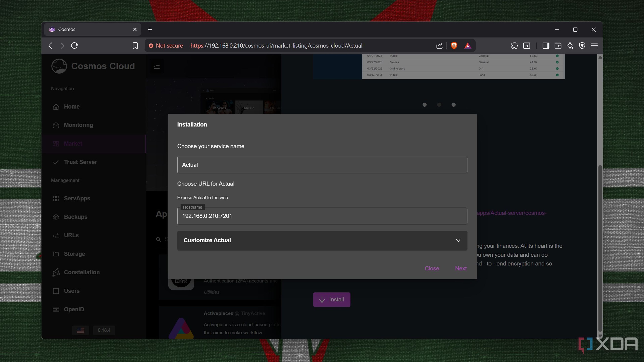Select Market in the sidebar
Screen dimensions: 644x362
[x=94, y=144]
